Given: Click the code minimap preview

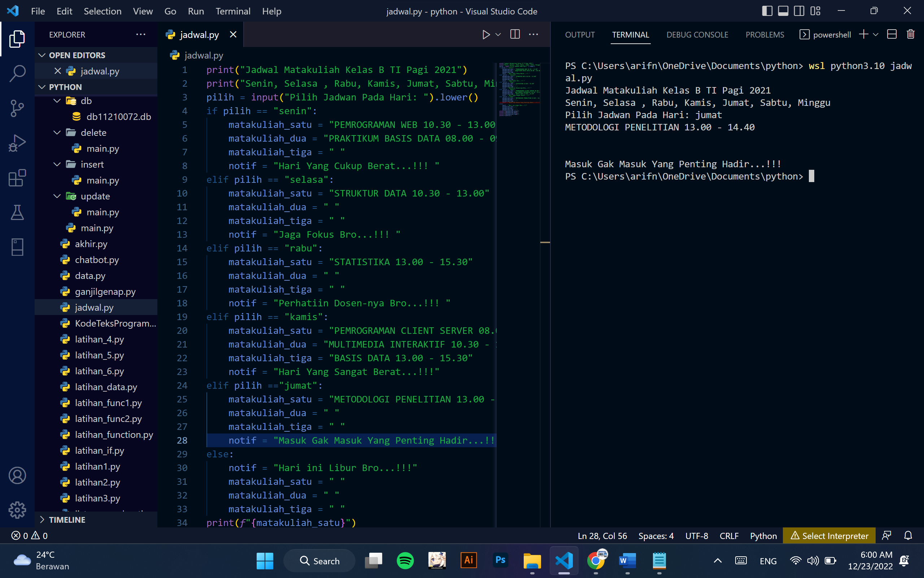Looking at the screenshot, I should click(x=519, y=90).
